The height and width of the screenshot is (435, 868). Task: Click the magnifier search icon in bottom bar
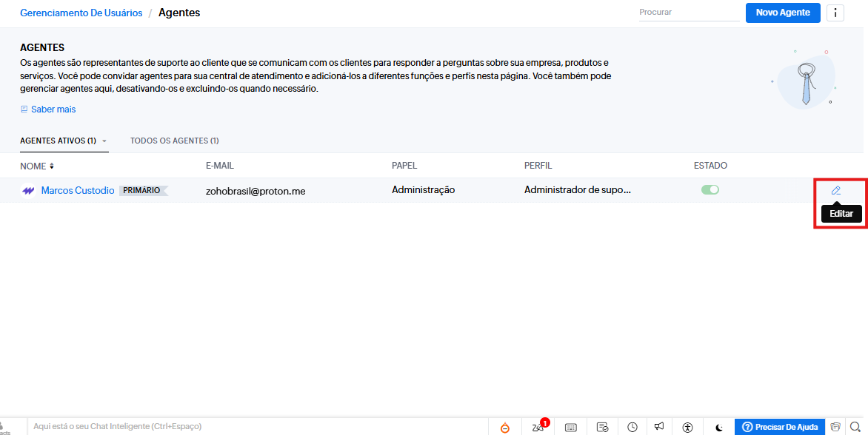pos(856,427)
